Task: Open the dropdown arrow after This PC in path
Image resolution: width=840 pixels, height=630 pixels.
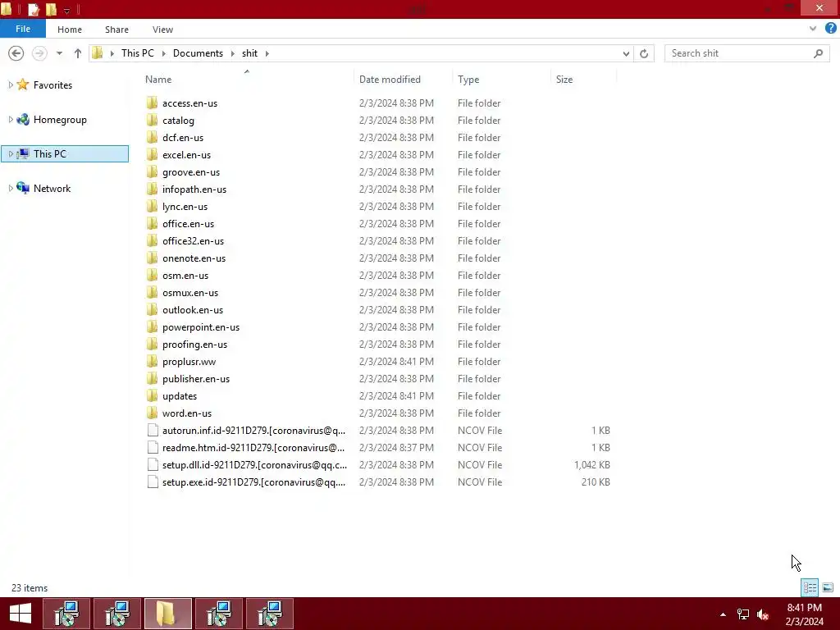Action: pos(163,53)
